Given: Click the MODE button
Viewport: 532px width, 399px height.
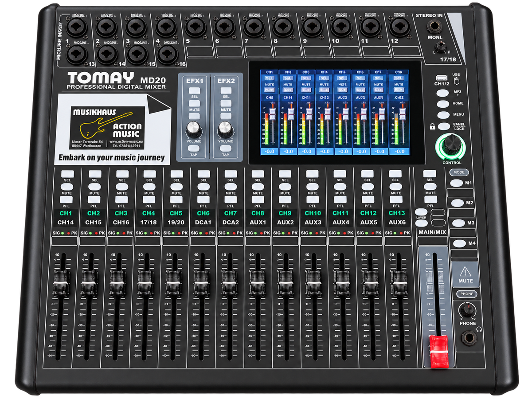Looking at the screenshot, I should point(459,172).
